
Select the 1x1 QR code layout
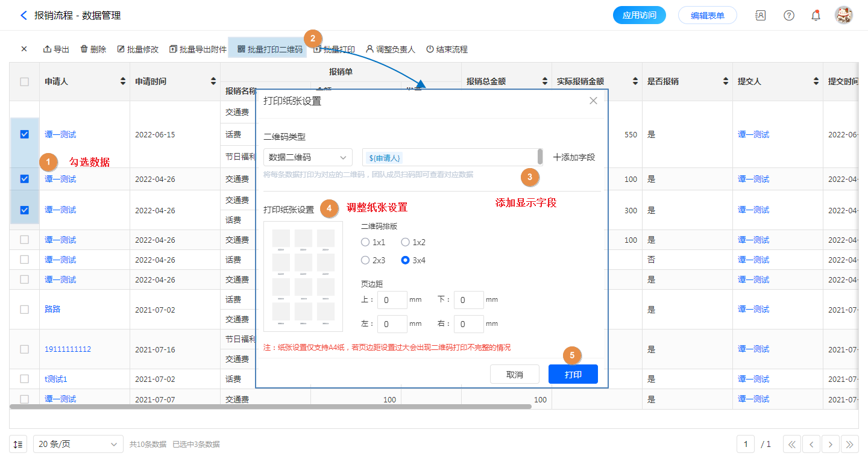click(365, 242)
